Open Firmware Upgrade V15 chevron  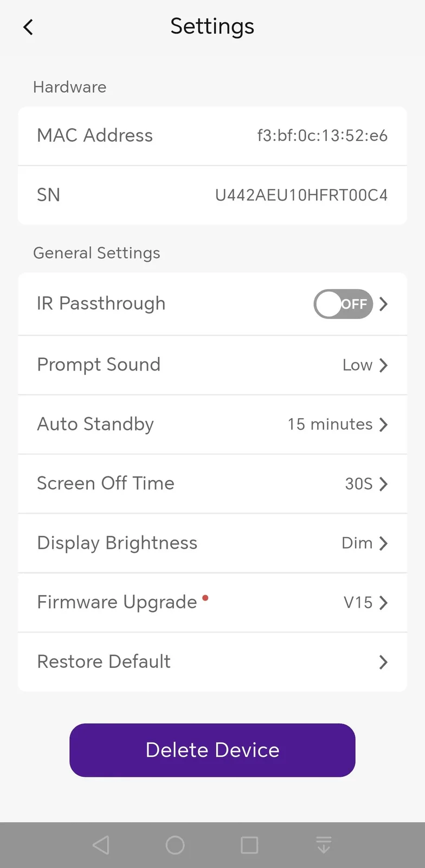[384, 602]
